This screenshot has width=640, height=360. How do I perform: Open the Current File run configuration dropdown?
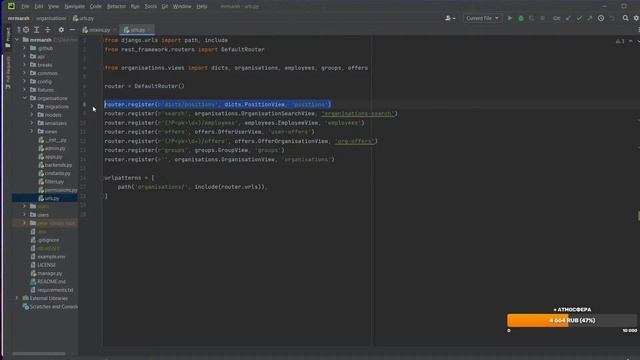click(x=482, y=18)
